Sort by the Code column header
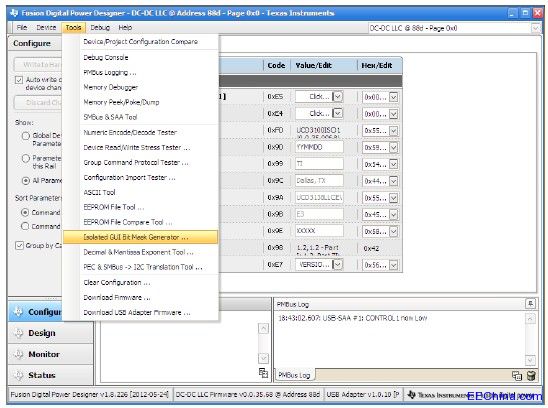Viewport: 548px width, 408px height. pyautogui.click(x=276, y=65)
